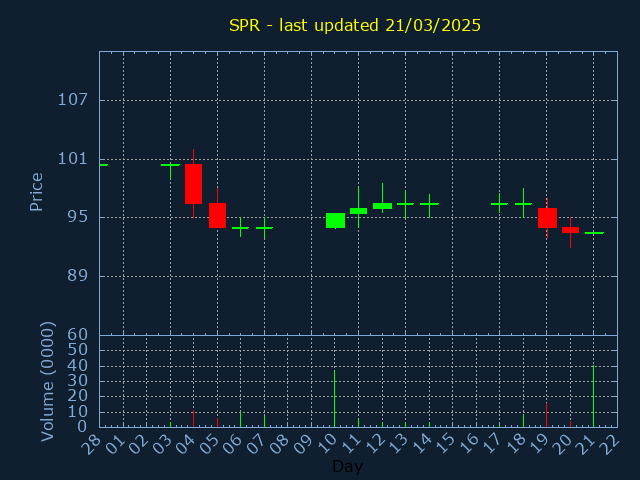Screen dimensions: 640x480
Task: Click the day axis label 21
Action: (587, 444)
